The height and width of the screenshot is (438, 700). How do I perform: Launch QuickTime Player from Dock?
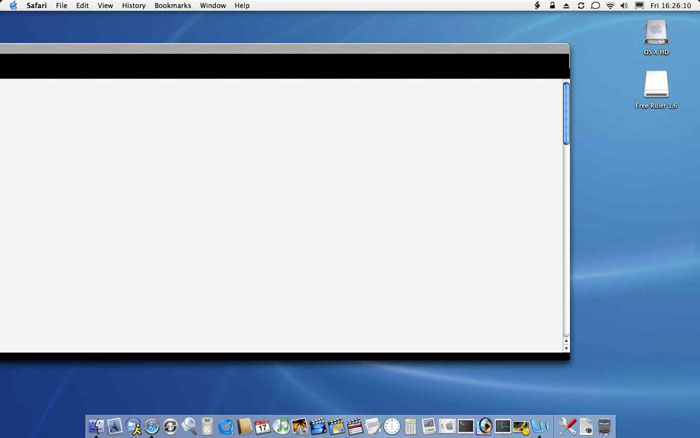tap(226, 427)
